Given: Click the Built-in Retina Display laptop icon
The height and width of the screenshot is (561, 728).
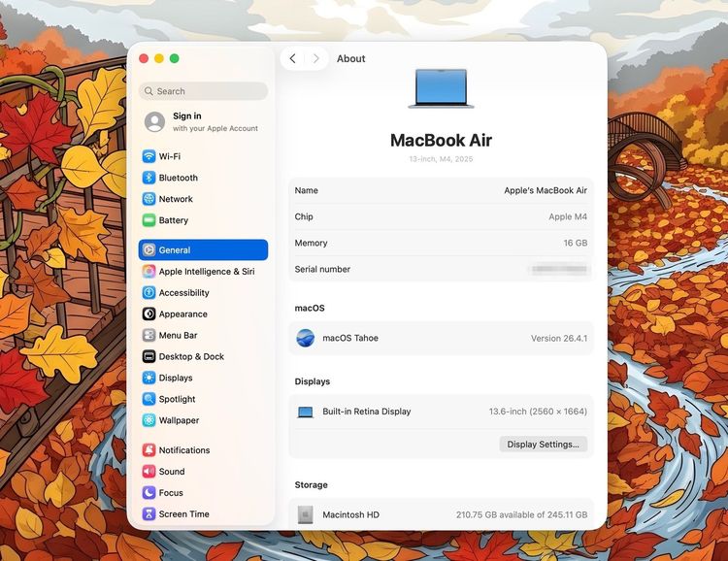Looking at the screenshot, I should pos(306,412).
